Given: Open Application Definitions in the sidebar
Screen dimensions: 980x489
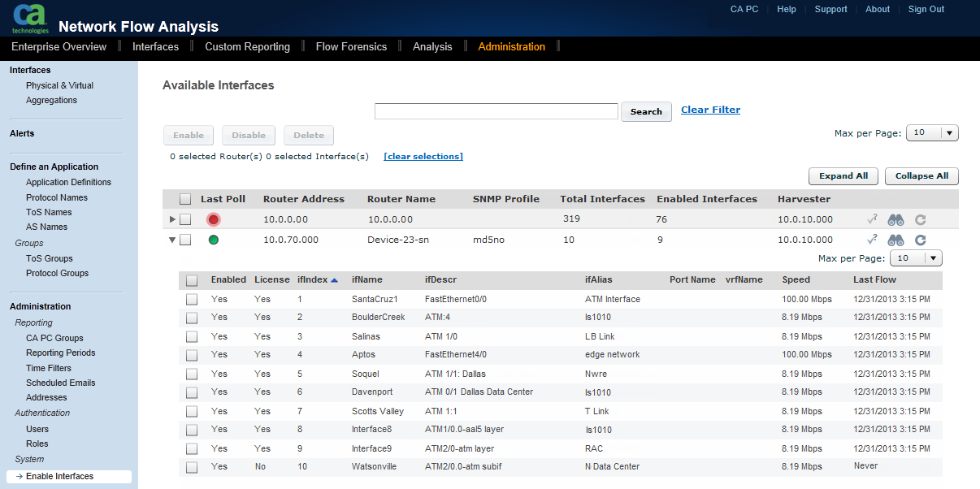Looking at the screenshot, I should click(x=68, y=182).
